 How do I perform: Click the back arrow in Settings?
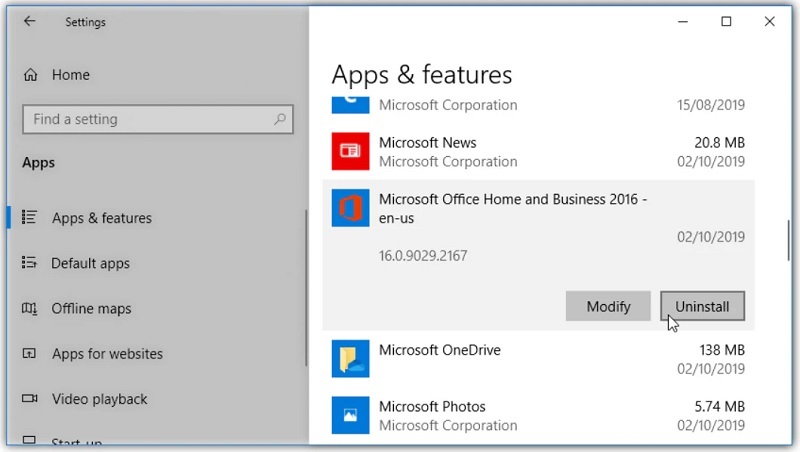pos(30,21)
